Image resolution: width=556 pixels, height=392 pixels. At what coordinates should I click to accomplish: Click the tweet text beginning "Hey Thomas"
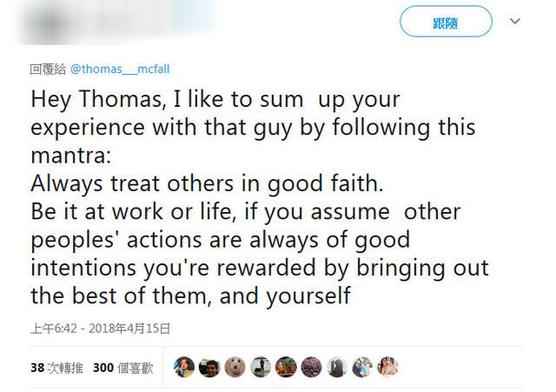click(x=215, y=99)
